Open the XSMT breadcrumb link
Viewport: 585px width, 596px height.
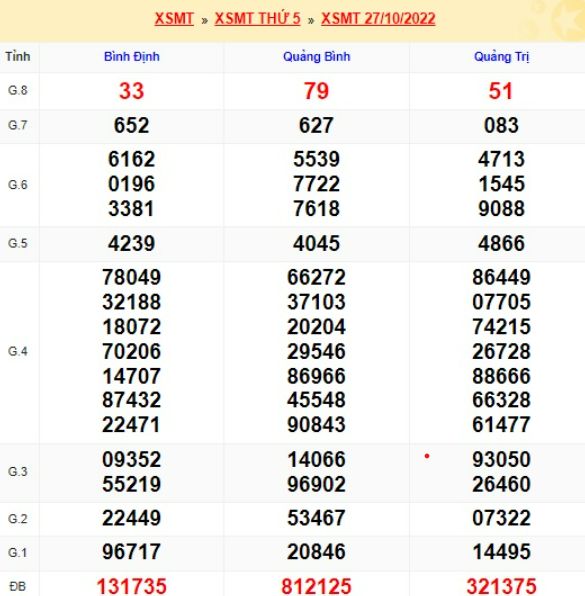coord(174,19)
